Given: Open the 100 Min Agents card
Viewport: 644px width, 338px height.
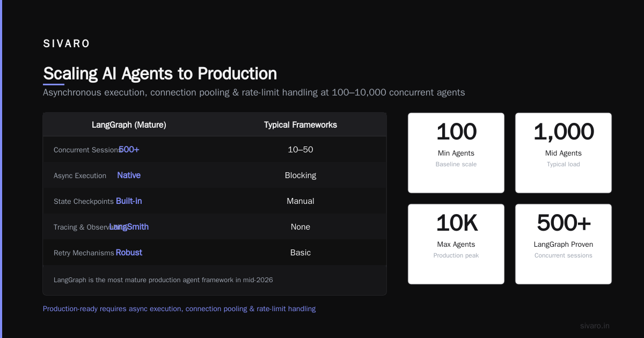Looking at the screenshot, I should (x=456, y=153).
